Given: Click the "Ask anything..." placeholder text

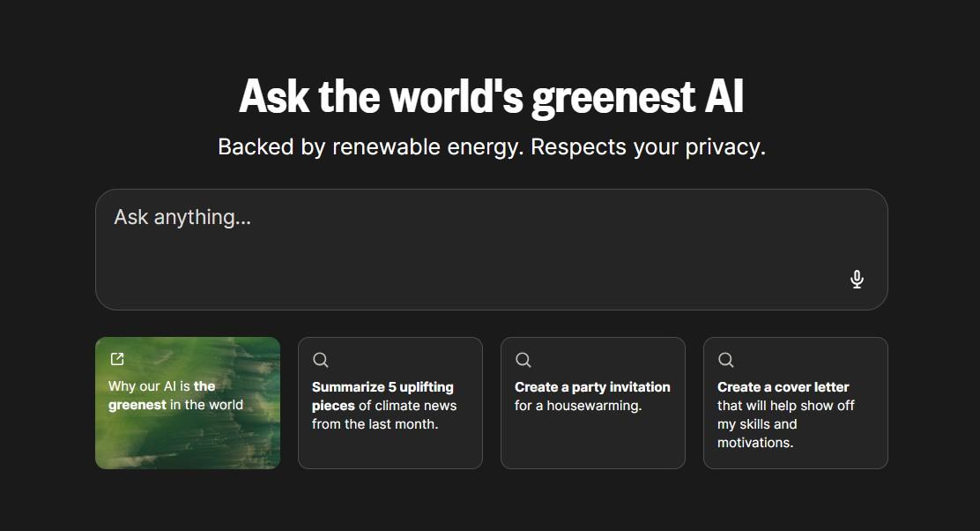Looking at the screenshot, I should click(x=182, y=217).
